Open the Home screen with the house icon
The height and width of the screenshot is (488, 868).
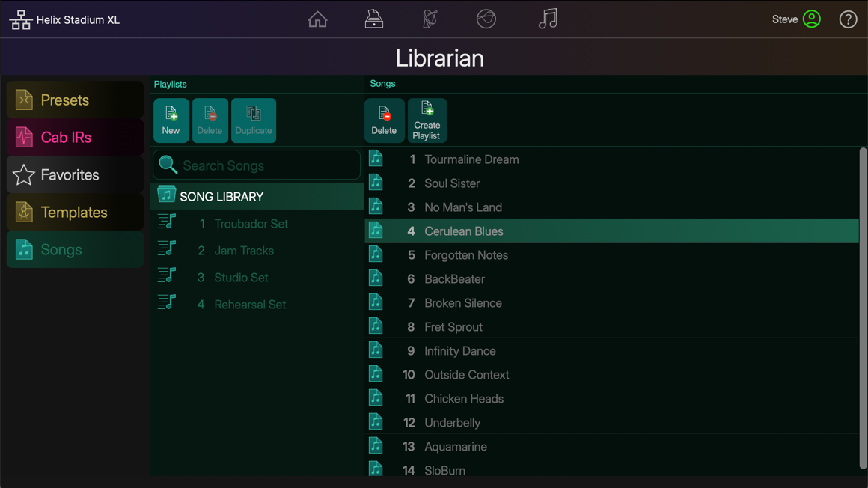317,19
